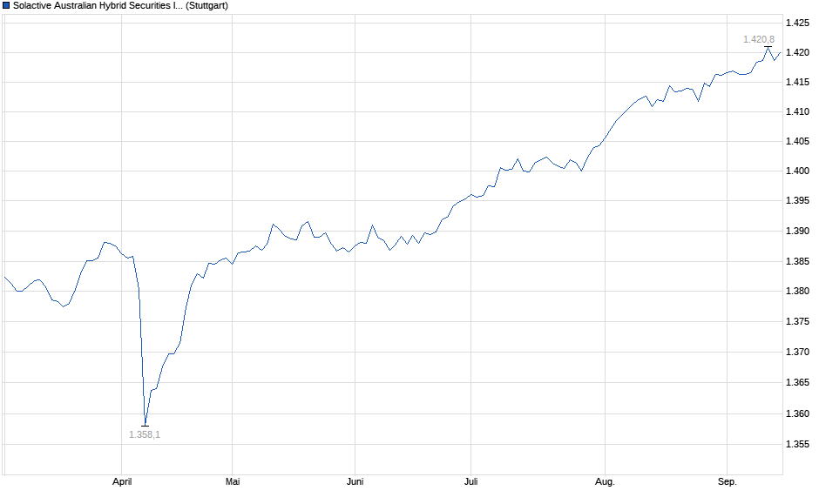The height and width of the screenshot is (504, 819).
Task: Click the 1.370 y-axis value
Action: 797,353
